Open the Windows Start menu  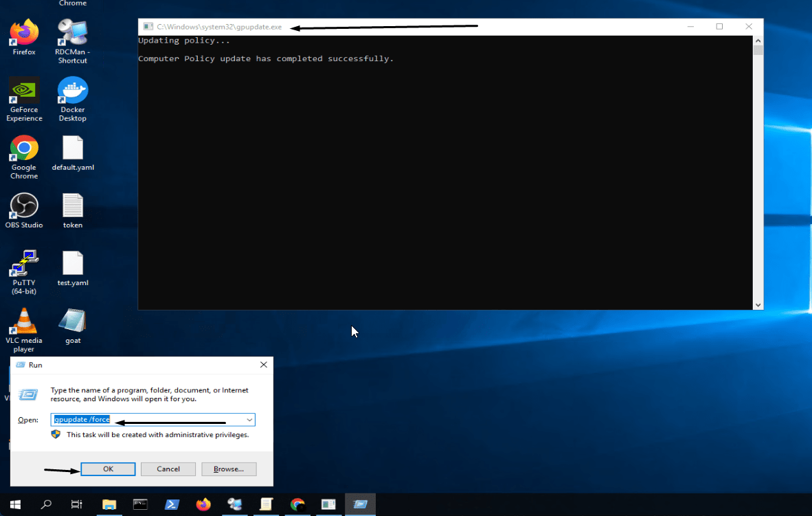click(x=15, y=504)
